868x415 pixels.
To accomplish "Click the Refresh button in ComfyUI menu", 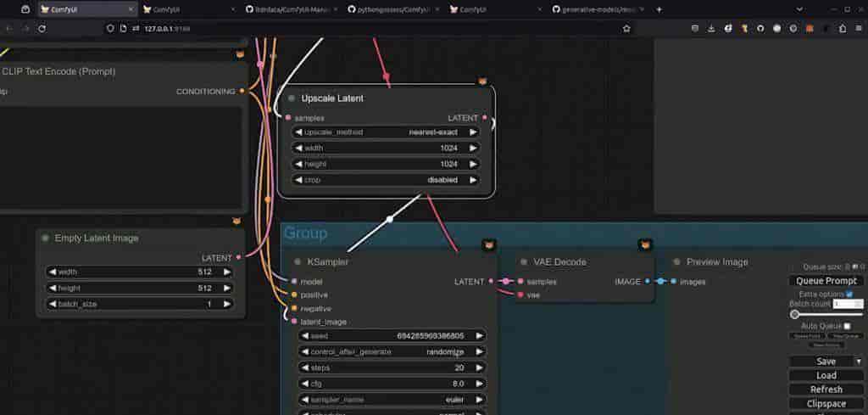I will [826, 390].
